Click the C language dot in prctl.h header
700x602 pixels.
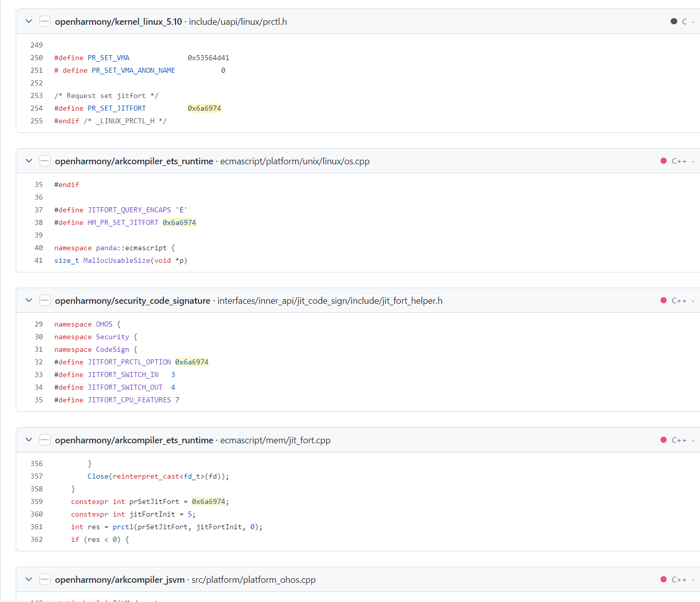[674, 21]
